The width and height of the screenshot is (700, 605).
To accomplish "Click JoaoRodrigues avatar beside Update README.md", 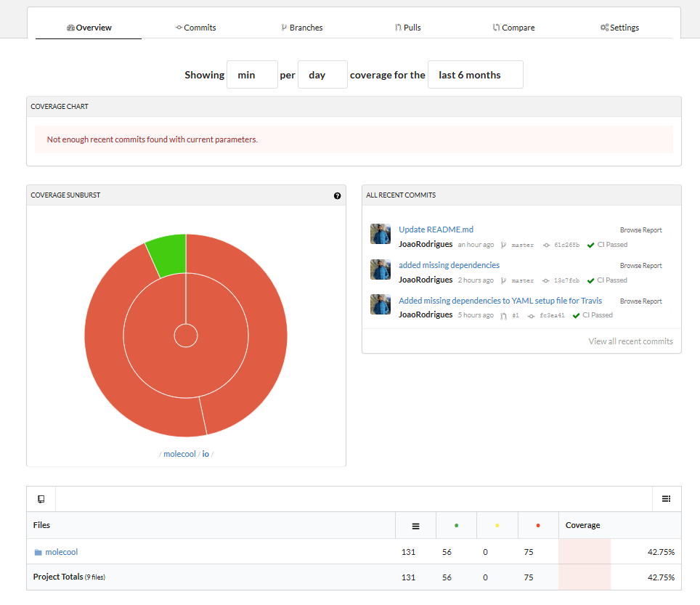I will tap(380, 234).
